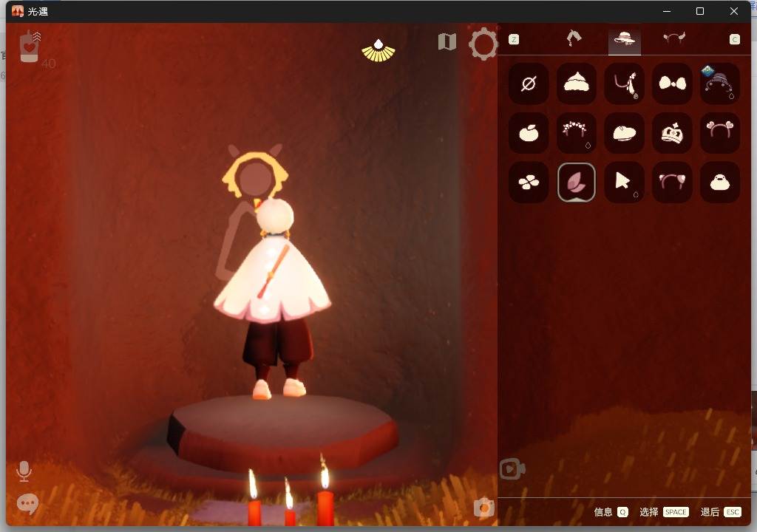Viewport: 757px width, 532px height.
Task: Switch to the hat category tab
Action: point(624,40)
